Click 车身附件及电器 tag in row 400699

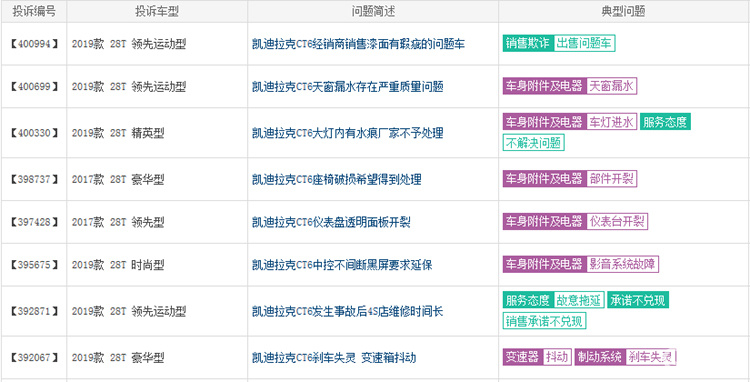[x=544, y=86]
